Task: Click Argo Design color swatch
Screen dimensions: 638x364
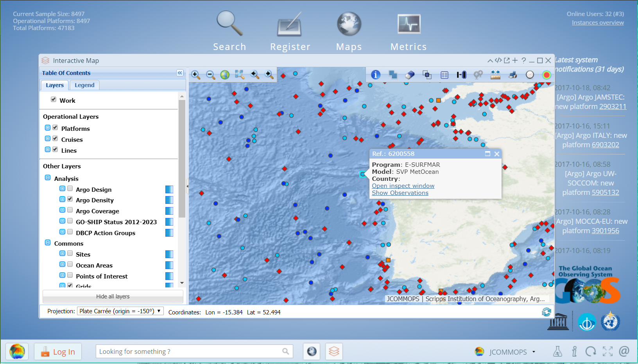Action: tap(169, 189)
